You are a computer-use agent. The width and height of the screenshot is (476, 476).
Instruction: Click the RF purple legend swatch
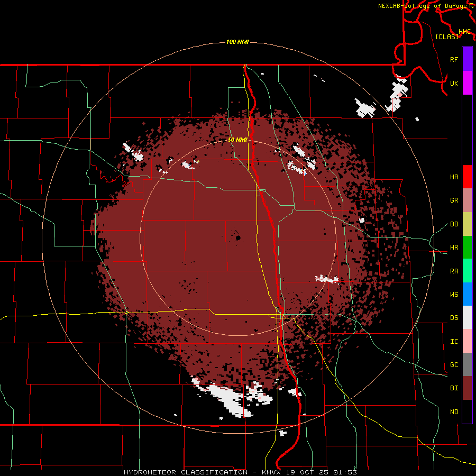click(x=467, y=59)
